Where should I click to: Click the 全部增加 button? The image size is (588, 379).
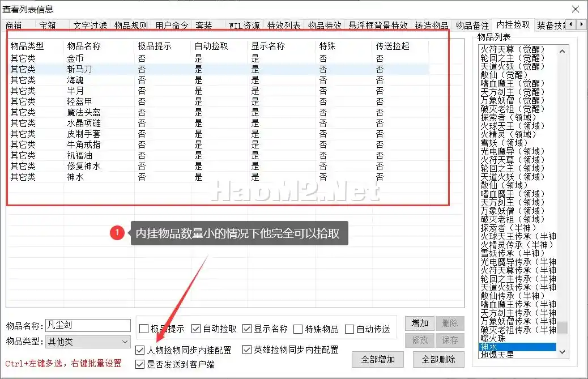click(x=378, y=360)
